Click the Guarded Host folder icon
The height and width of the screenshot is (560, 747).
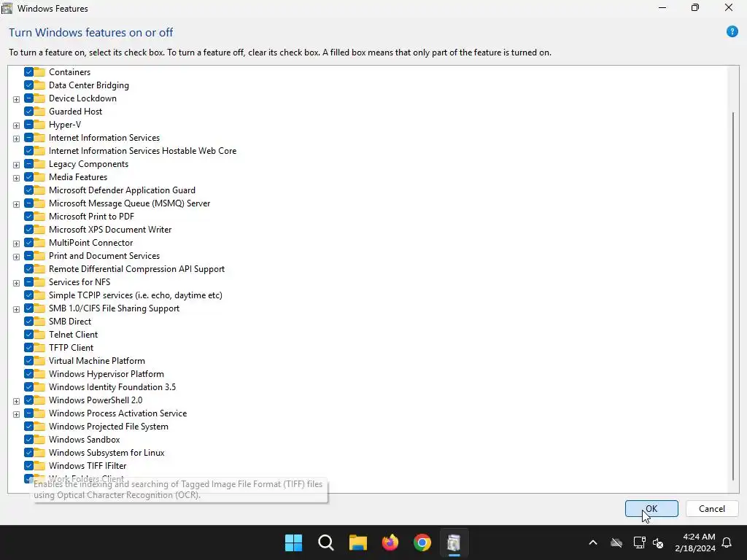click(x=39, y=112)
